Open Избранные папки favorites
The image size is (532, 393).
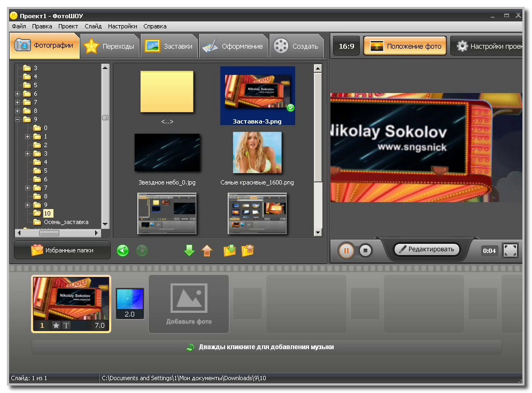click(62, 250)
